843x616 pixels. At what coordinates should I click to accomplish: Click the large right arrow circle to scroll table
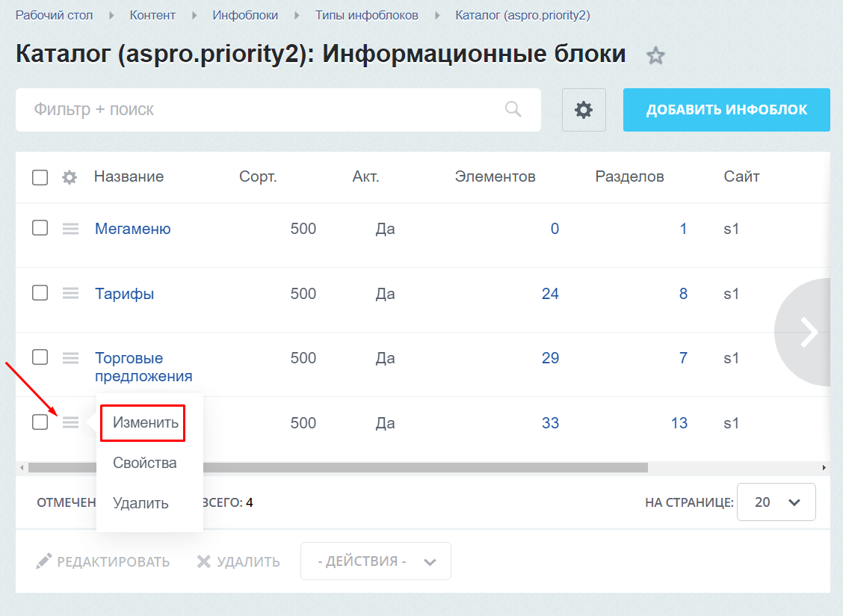(803, 332)
